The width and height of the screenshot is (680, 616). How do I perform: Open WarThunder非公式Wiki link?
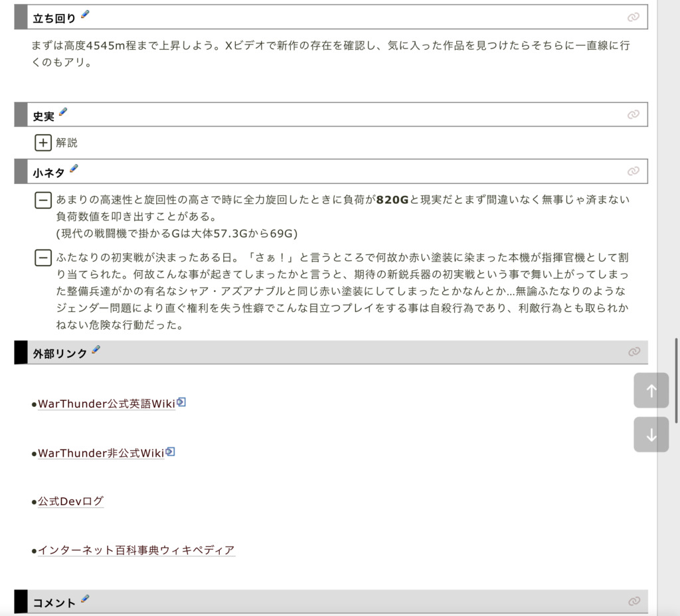pyautogui.click(x=100, y=453)
